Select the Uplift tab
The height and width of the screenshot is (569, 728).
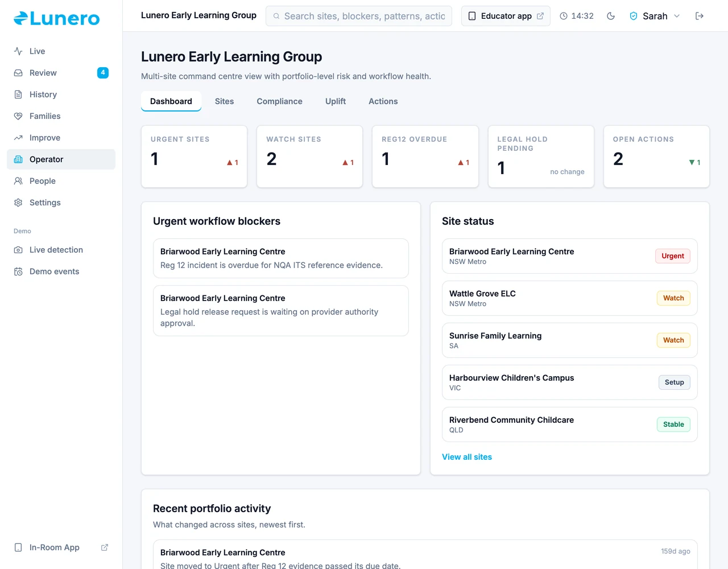point(336,101)
